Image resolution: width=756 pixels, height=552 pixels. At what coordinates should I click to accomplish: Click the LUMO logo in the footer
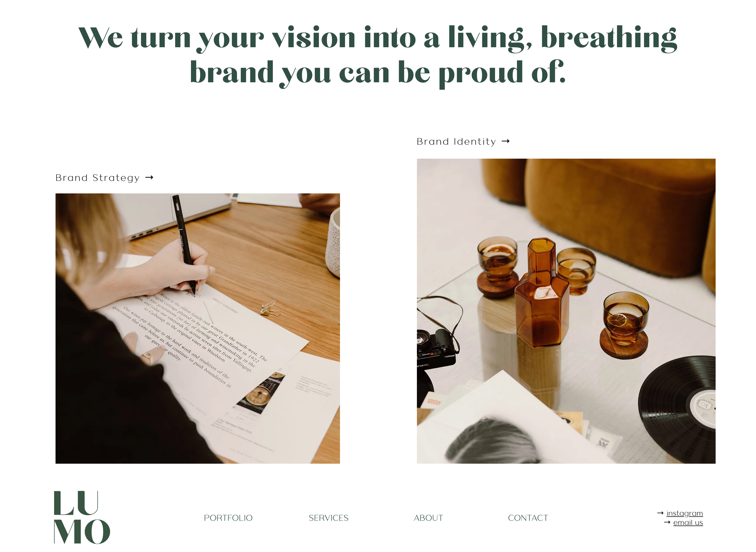click(x=82, y=517)
